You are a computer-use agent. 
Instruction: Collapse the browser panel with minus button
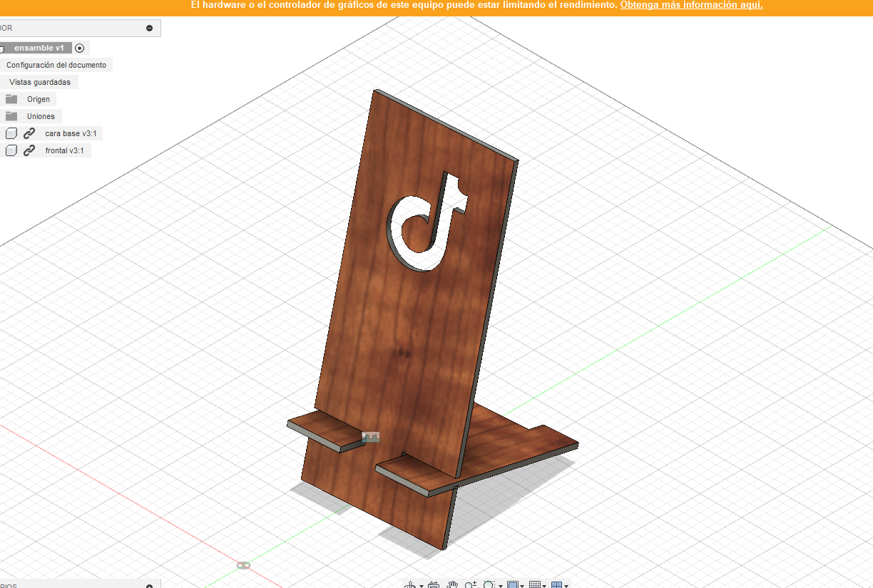(x=149, y=29)
